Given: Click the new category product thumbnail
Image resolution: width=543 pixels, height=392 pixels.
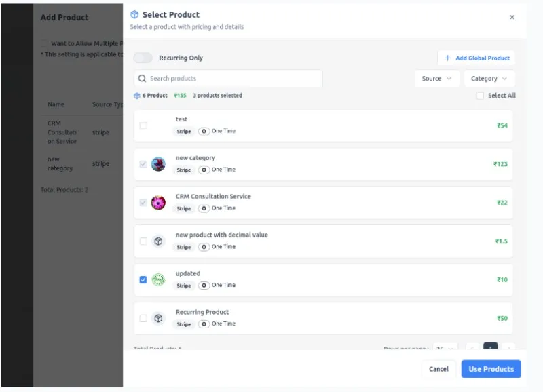Looking at the screenshot, I should click(x=158, y=164).
